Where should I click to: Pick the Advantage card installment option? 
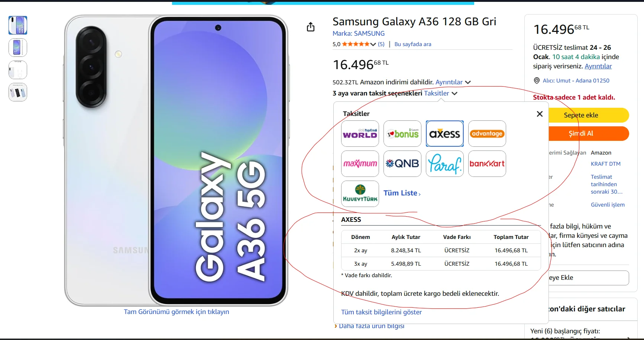487,134
